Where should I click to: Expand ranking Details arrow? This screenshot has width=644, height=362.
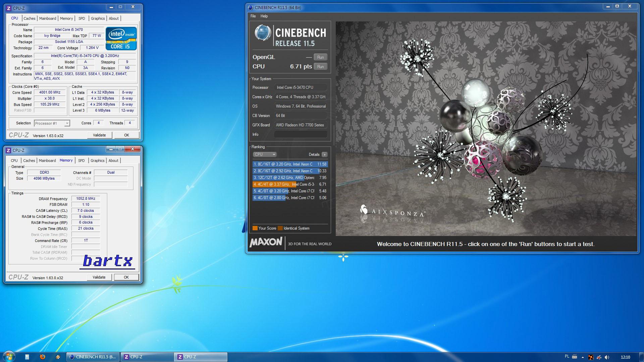coord(324,155)
